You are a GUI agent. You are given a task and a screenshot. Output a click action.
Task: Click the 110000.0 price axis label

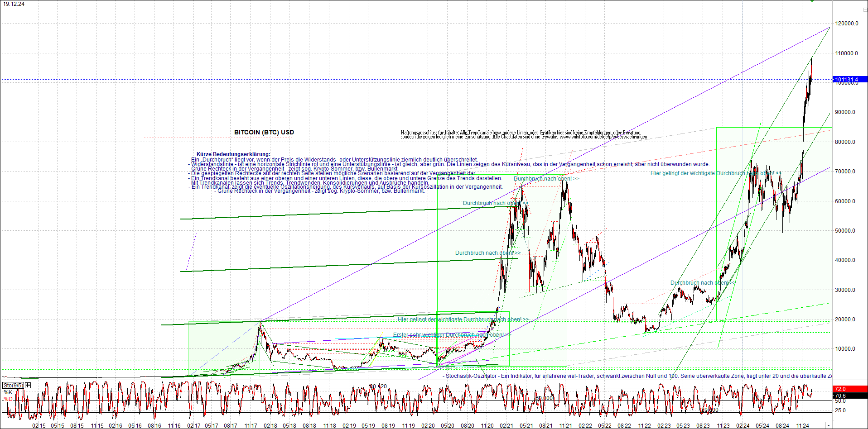point(847,53)
